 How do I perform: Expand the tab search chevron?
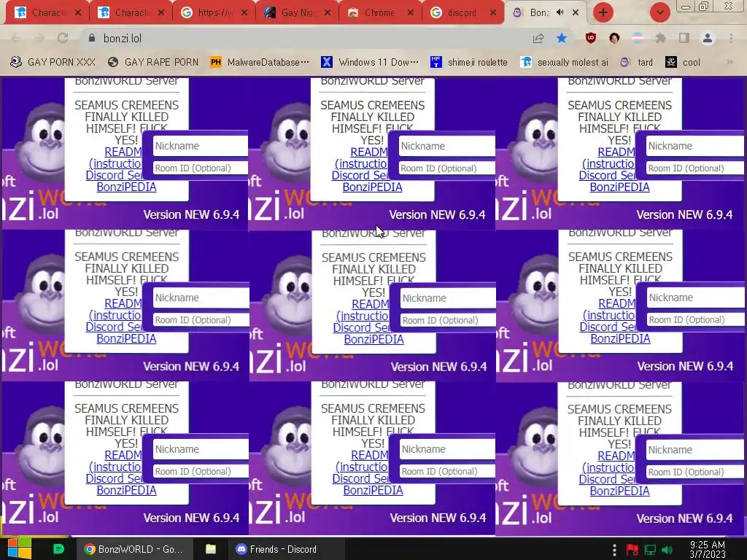659,12
